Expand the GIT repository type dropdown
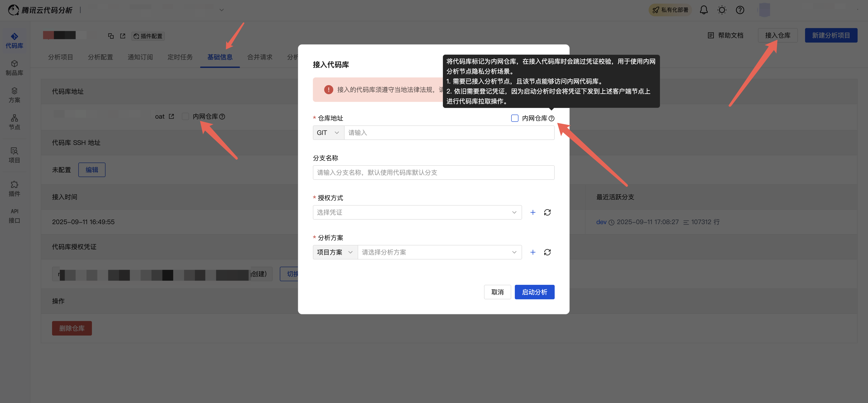The image size is (868, 403). coord(328,133)
